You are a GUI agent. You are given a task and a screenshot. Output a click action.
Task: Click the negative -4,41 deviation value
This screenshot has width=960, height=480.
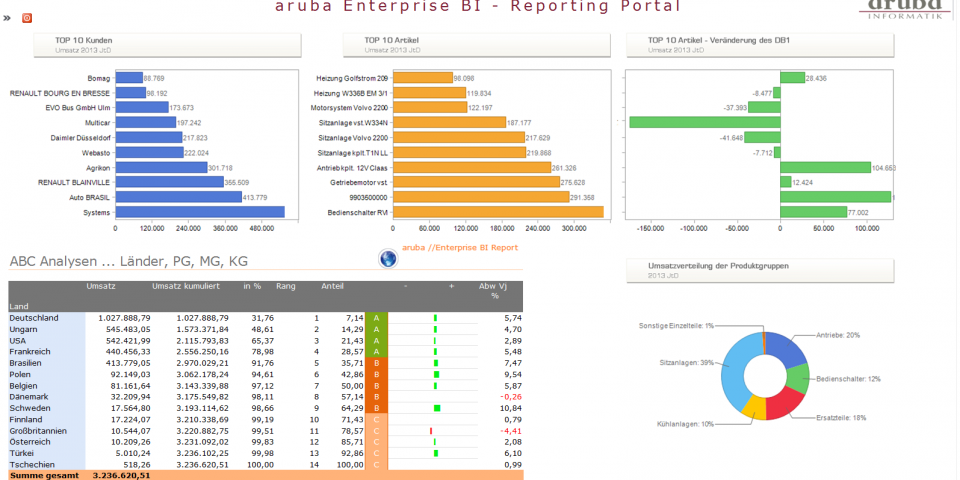(x=511, y=431)
